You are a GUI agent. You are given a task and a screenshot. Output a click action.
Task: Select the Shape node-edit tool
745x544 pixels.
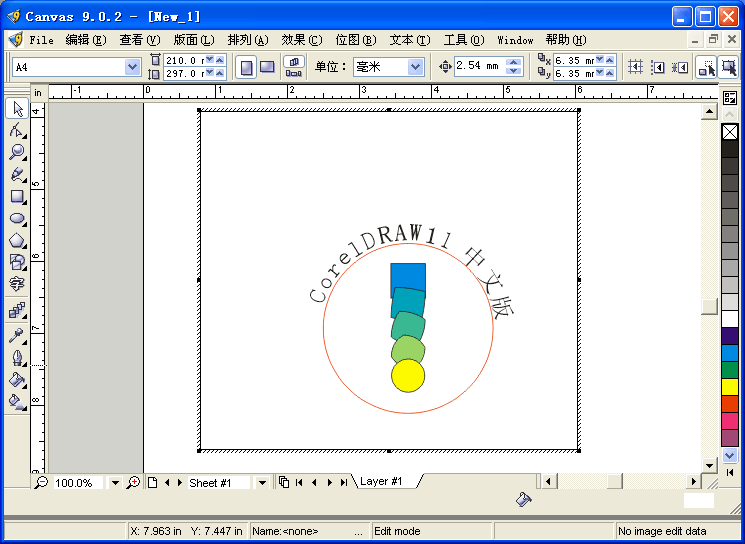[17, 130]
